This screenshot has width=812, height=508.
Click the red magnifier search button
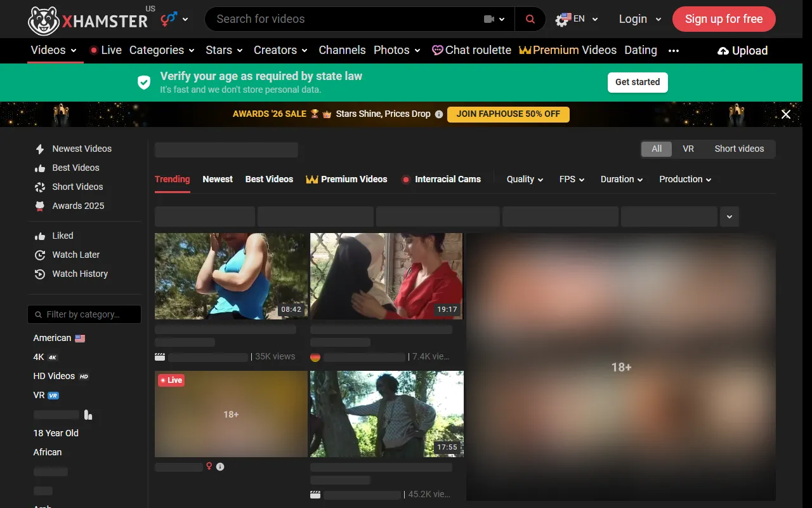[x=530, y=19]
